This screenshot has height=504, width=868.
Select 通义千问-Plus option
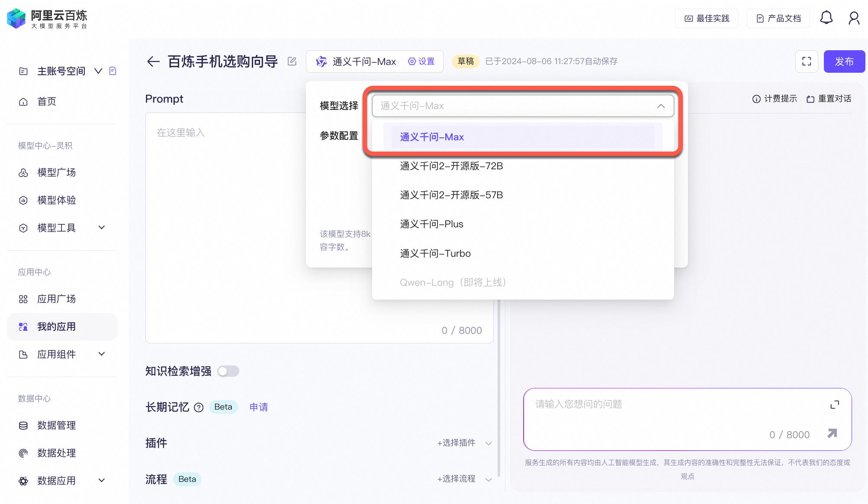click(x=523, y=224)
